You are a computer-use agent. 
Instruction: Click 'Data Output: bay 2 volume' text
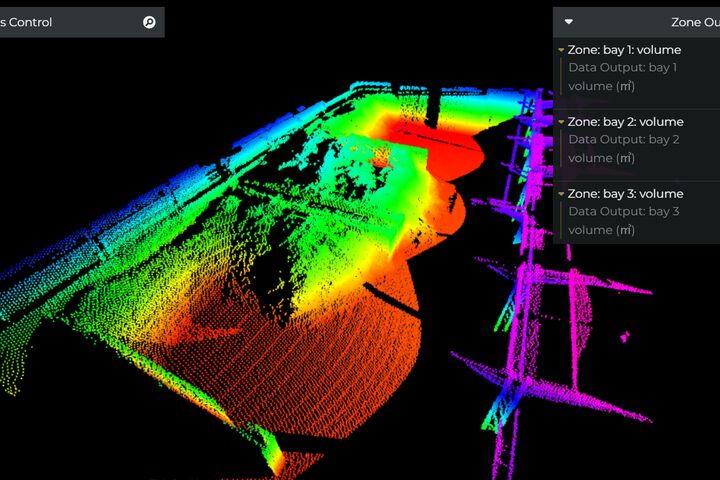click(624, 149)
